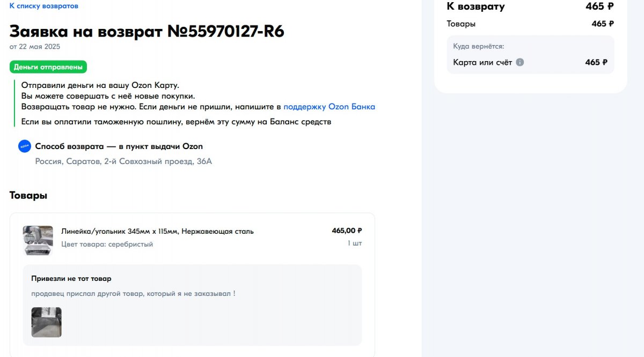Click the return request heading №55970127-R6
Viewport: 644px width, 357px height.
tap(147, 32)
